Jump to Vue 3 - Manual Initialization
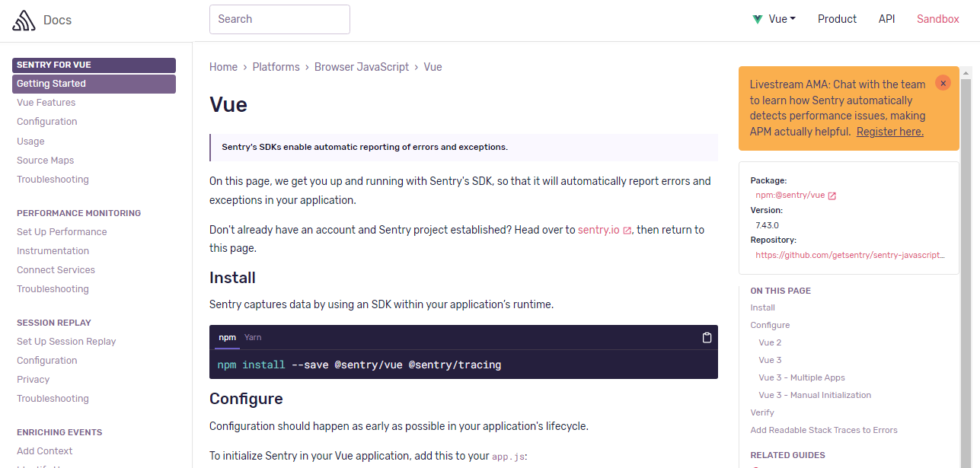This screenshot has height=468, width=980. click(815, 396)
